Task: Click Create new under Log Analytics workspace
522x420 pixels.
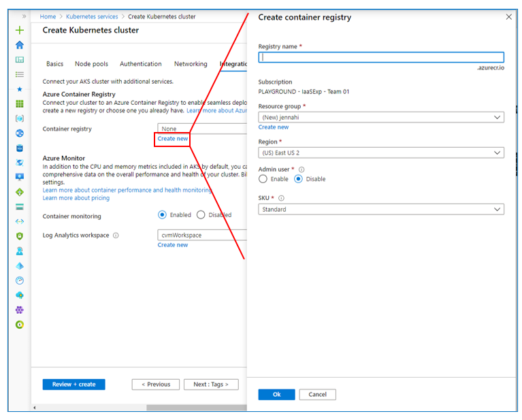Action: coord(173,245)
